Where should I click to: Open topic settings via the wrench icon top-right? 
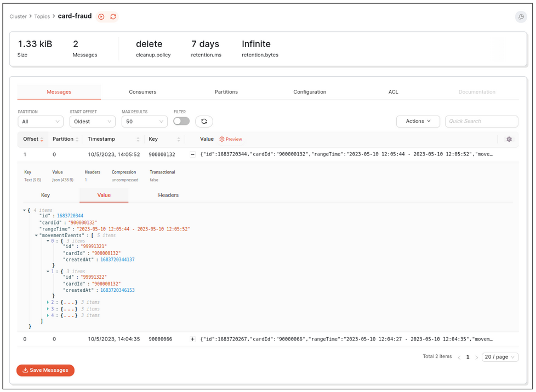pyautogui.click(x=520, y=17)
